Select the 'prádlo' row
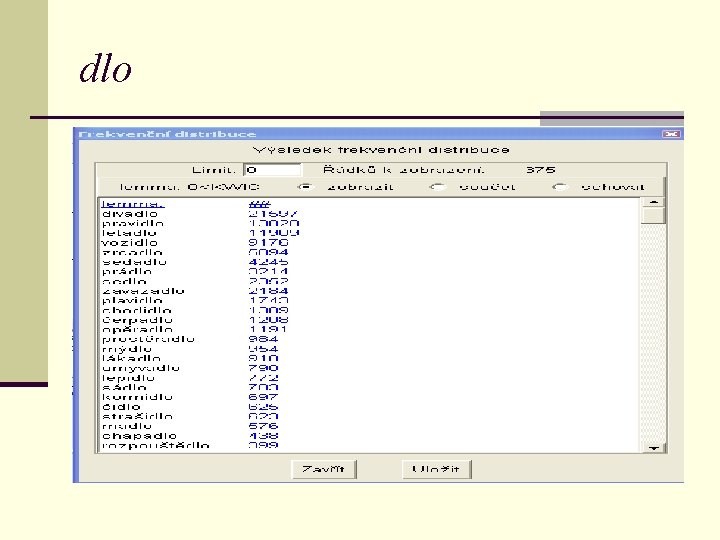 coord(195,272)
